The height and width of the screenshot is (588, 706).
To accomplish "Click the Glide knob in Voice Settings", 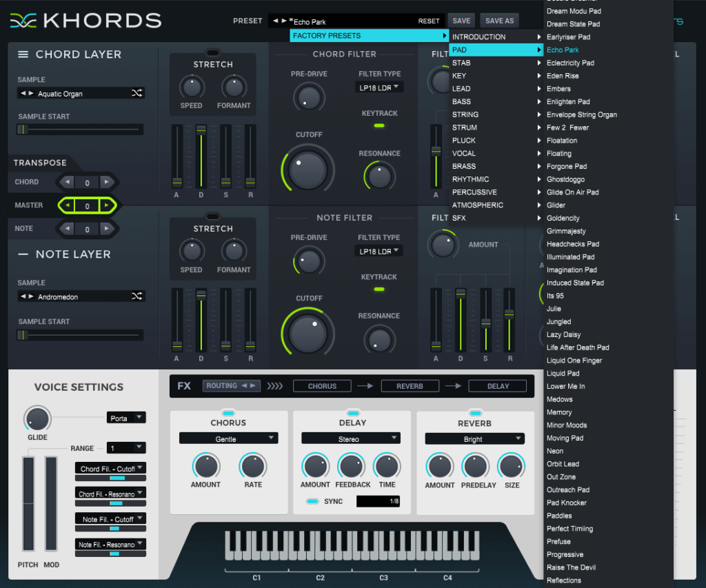I will coord(37,418).
